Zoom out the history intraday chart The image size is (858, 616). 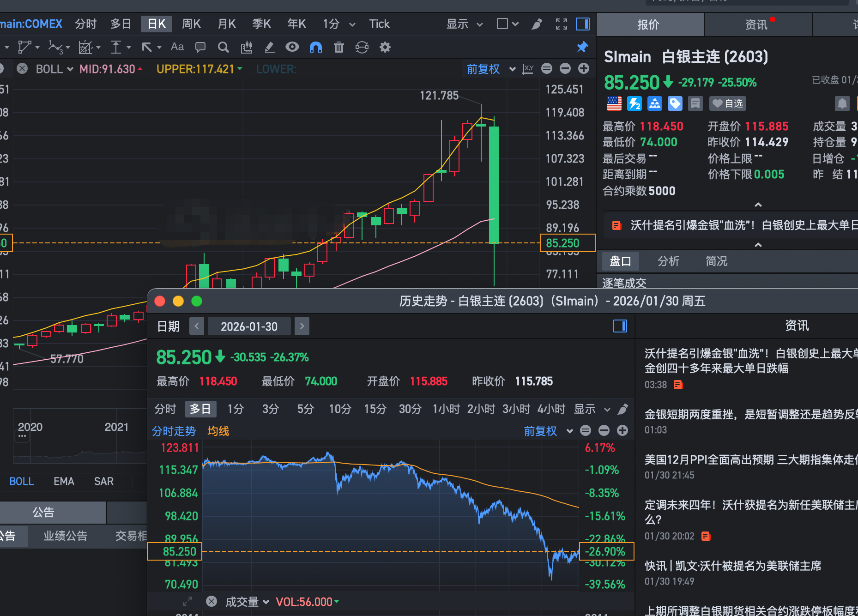click(604, 431)
